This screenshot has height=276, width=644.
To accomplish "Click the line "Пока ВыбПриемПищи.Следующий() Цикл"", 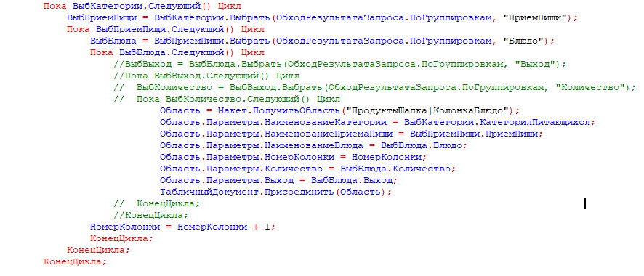I will tap(166, 30).
